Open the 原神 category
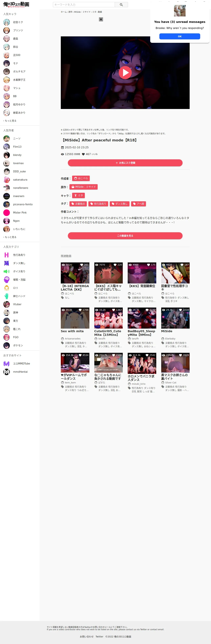 (15, 313)
